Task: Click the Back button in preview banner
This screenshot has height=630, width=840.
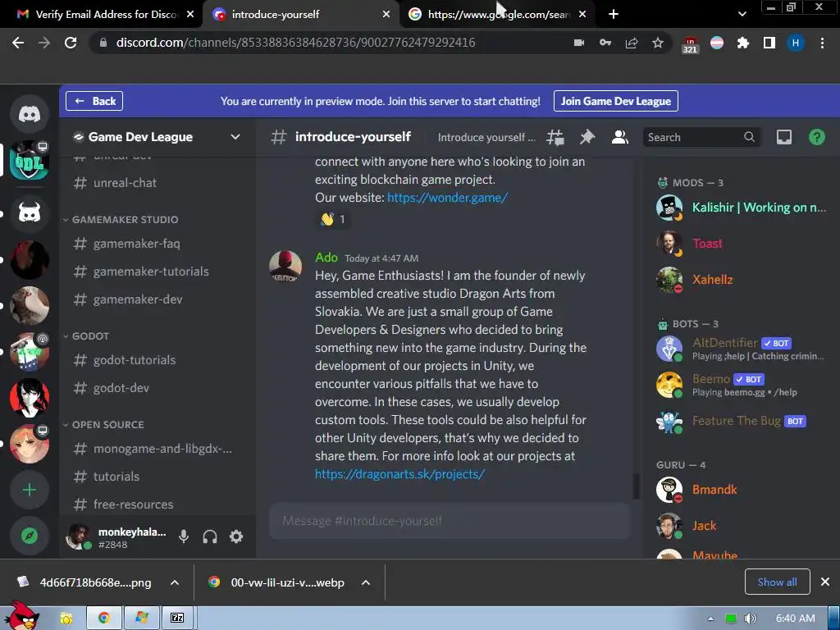Action: (94, 101)
